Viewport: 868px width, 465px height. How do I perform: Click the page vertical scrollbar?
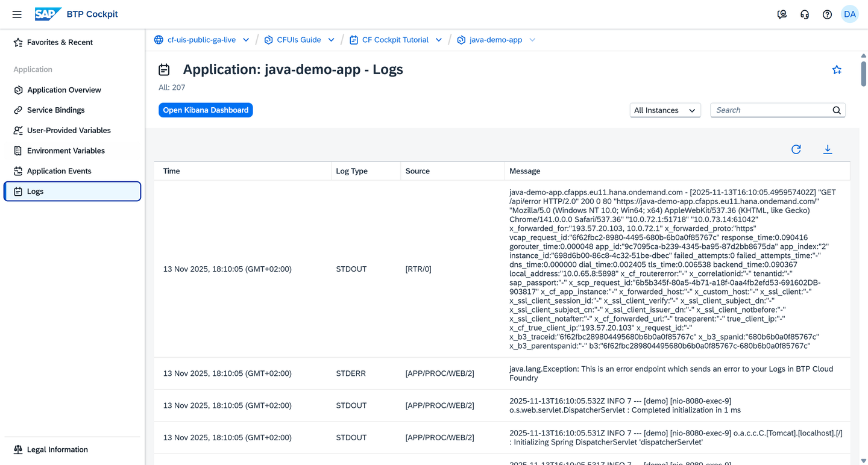[x=863, y=73]
